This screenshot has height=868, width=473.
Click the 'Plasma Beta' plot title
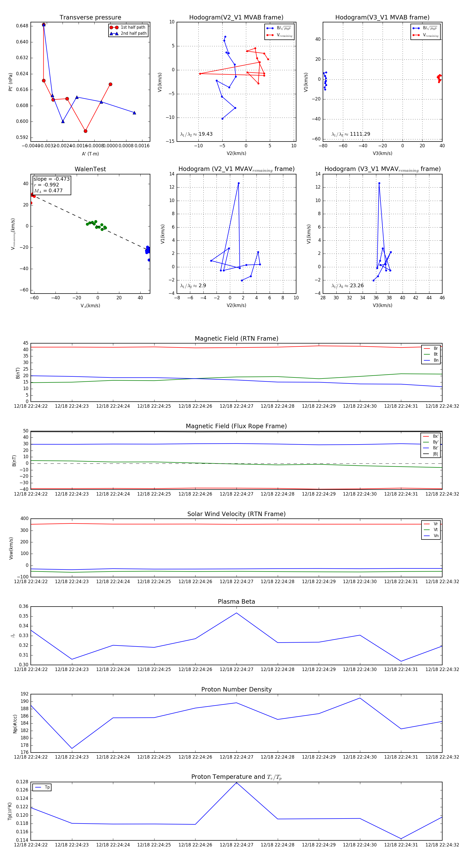[x=236, y=602]
